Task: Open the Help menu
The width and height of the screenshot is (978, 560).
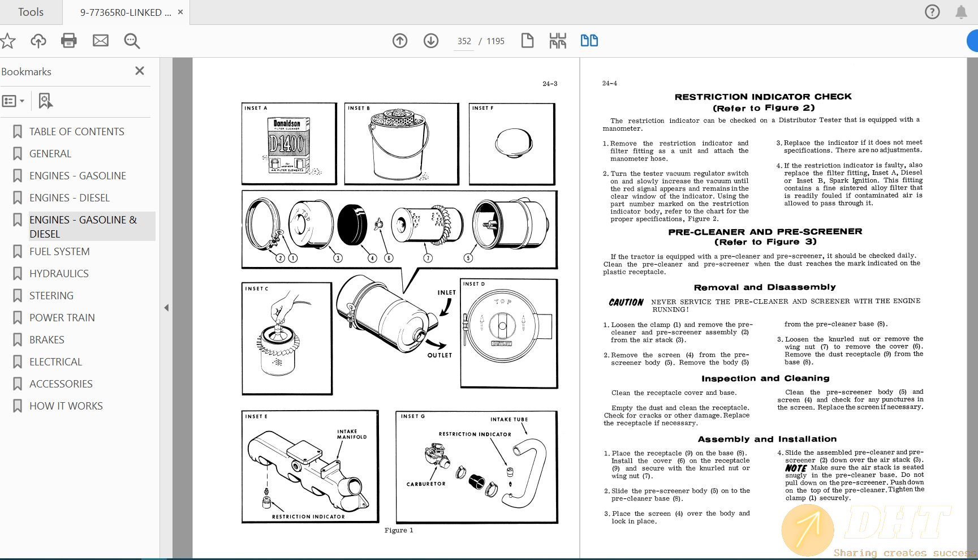Action: tap(932, 11)
